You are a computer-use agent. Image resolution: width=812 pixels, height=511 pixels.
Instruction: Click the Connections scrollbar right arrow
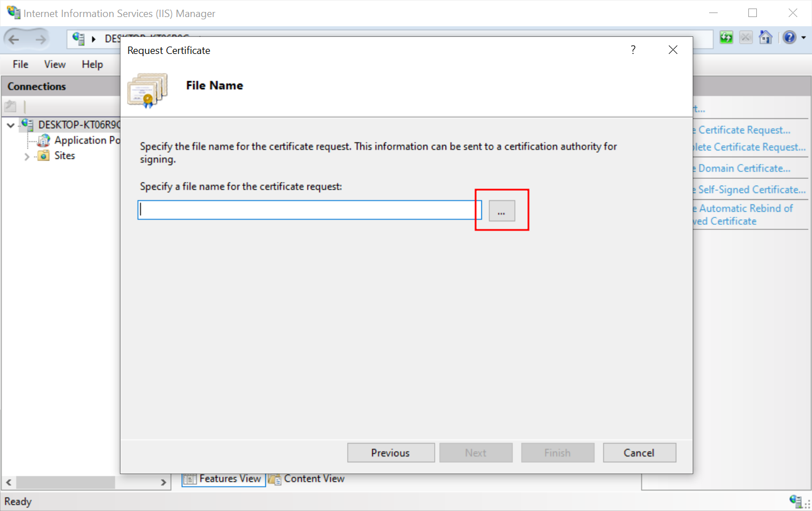pyautogui.click(x=164, y=482)
